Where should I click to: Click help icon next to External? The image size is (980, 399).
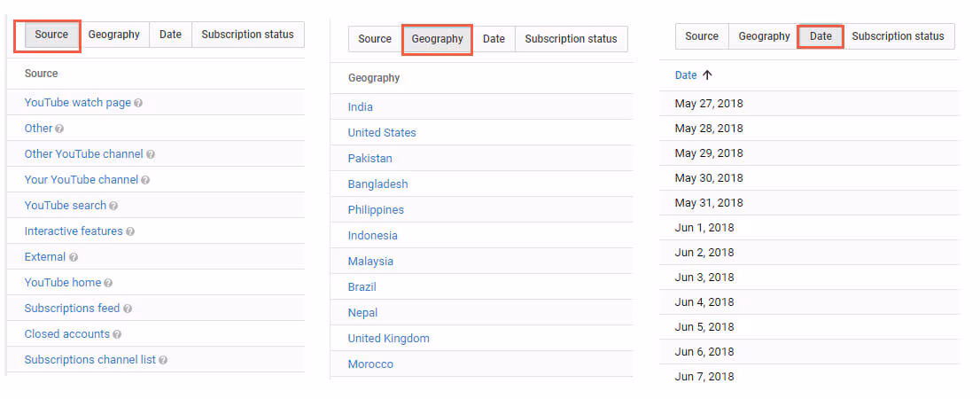(x=74, y=257)
